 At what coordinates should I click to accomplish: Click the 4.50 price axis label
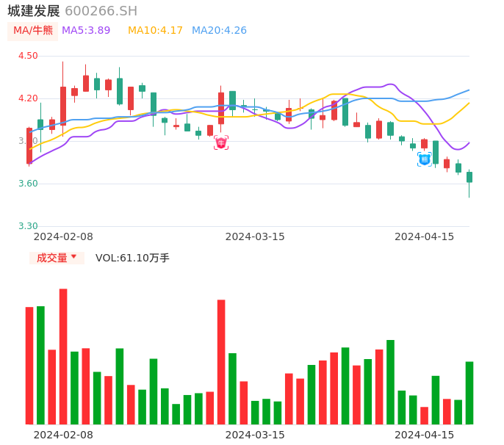[28, 56]
